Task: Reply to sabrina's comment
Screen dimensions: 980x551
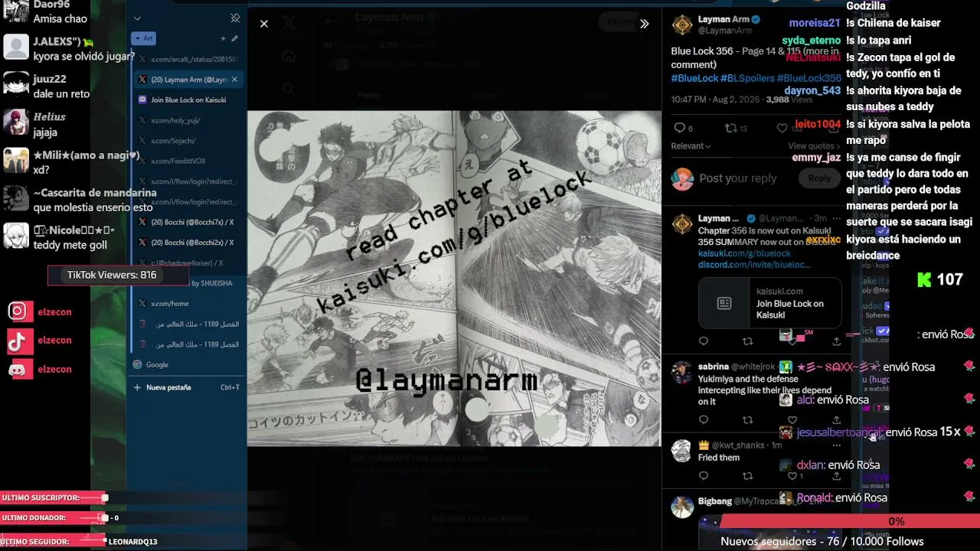Action: point(704,420)
